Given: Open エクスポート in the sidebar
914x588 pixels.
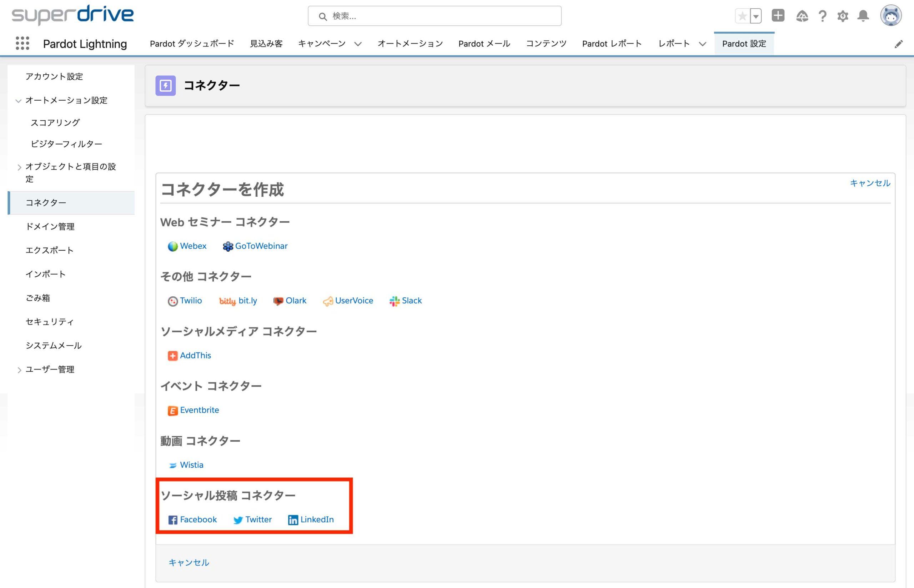Looking at the screenshot, I should [50, 250].
